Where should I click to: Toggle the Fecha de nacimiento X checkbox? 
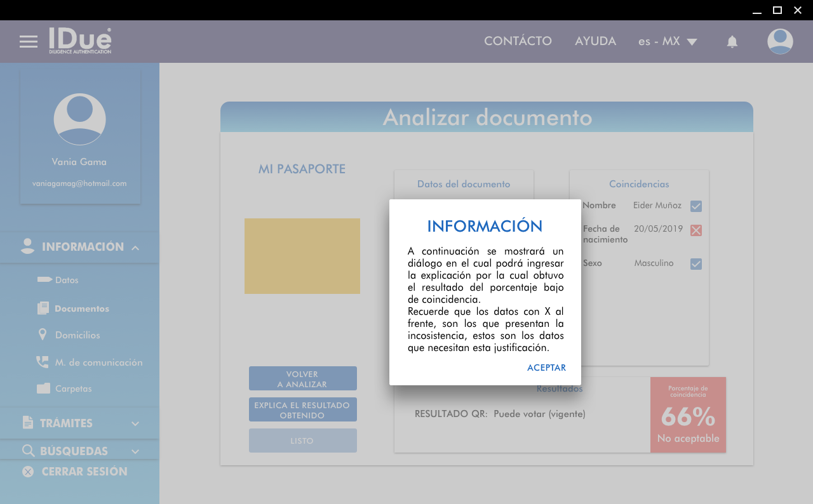(696, 230)
